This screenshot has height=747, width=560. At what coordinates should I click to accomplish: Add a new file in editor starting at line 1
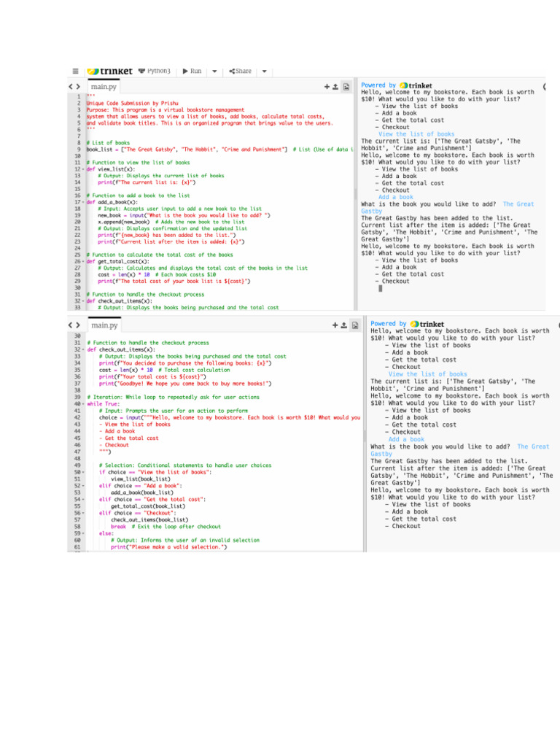(327, 87)
